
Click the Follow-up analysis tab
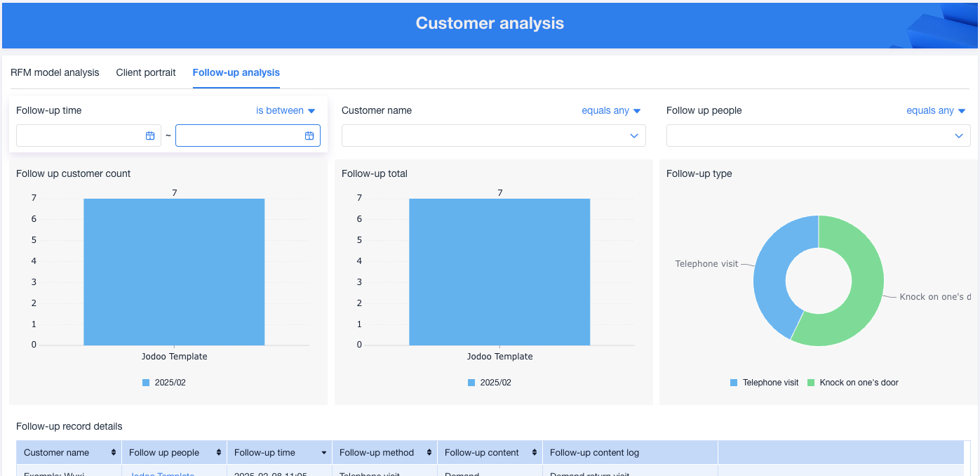click(236, 72)
